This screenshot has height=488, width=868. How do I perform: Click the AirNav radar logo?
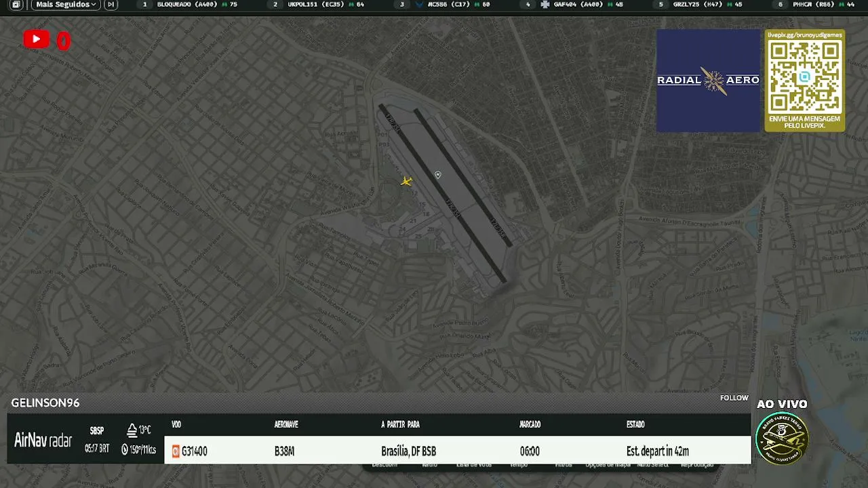coord(43,441)
